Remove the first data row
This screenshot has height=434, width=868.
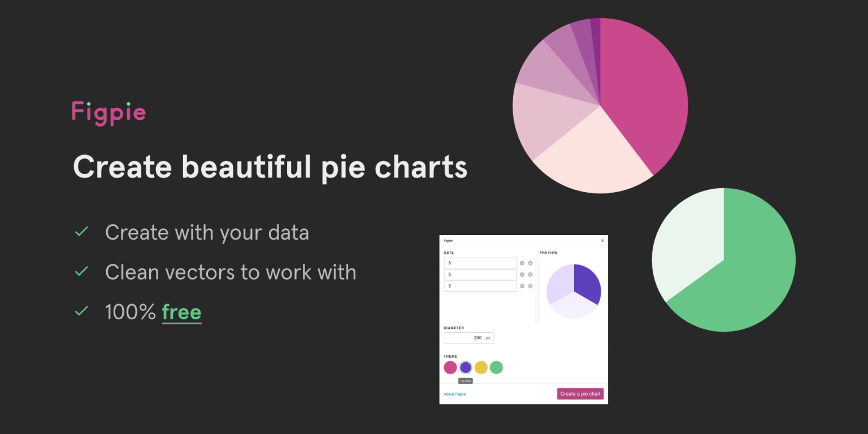point(522,263)
